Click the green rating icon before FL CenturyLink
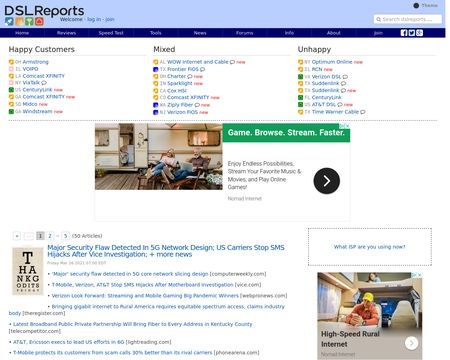The width and height of the screenshot is (450, 360). (300, 97)
